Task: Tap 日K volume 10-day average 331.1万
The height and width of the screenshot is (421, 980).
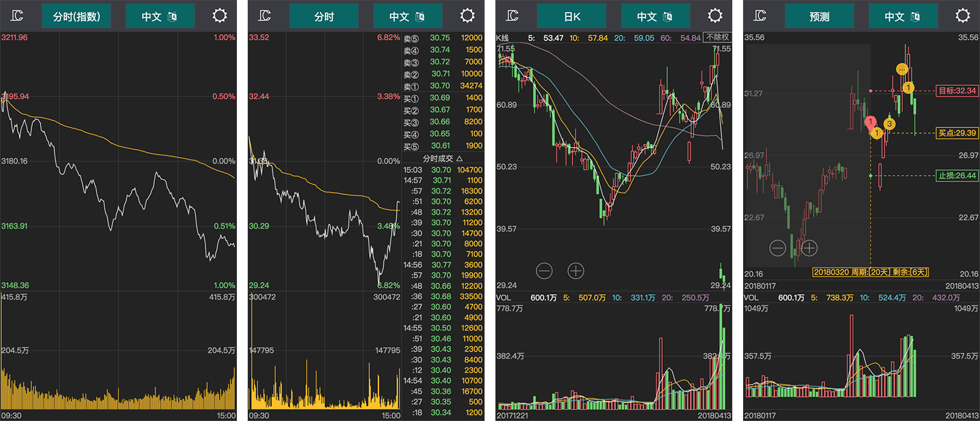Action: click(x=642, y=297)
